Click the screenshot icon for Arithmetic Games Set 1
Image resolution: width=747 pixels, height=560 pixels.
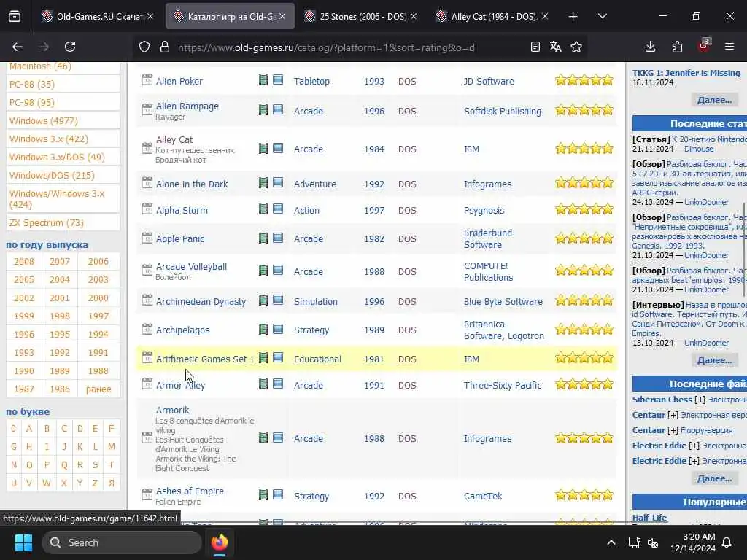pos(278,357)
